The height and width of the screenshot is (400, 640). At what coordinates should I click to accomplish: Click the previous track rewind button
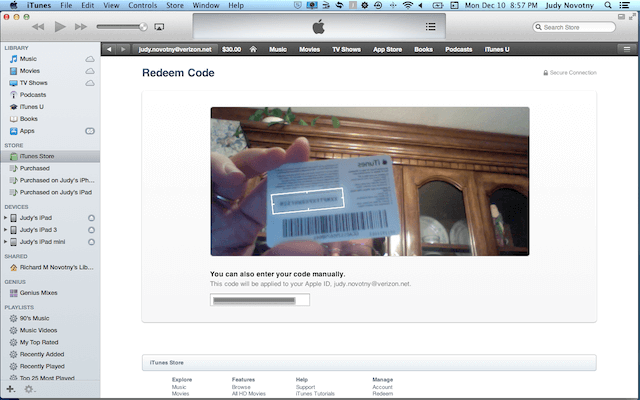(38, 27)
